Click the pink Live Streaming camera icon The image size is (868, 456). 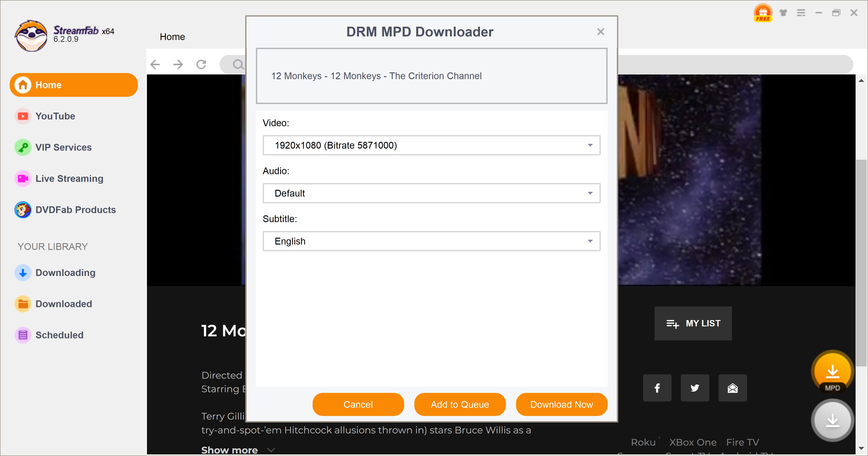point(23,178)
